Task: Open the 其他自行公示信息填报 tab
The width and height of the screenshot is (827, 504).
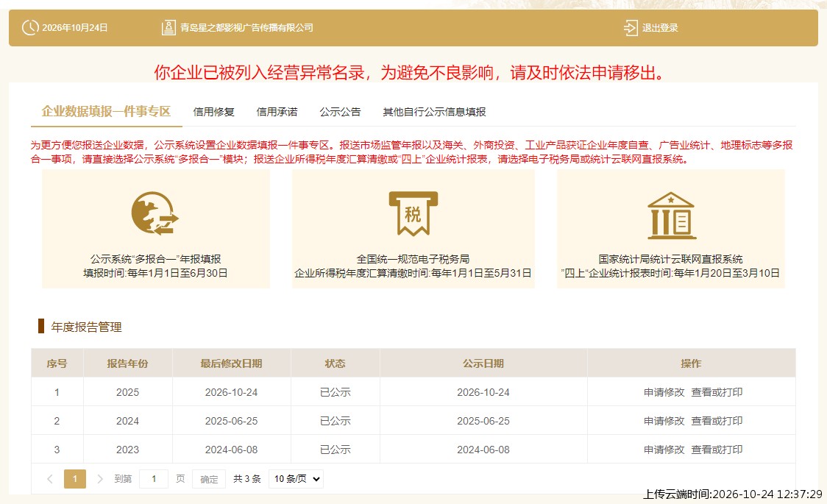Action: (x=434, y=112)
